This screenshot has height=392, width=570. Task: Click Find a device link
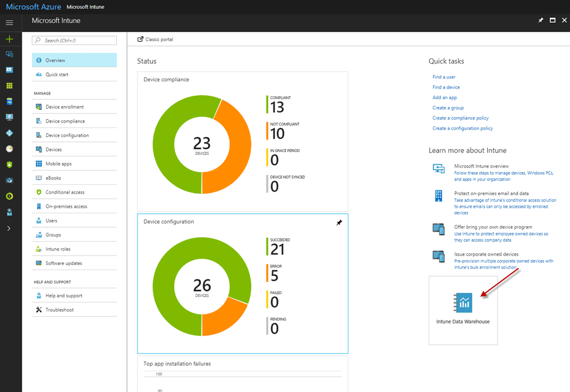point(446,87)
